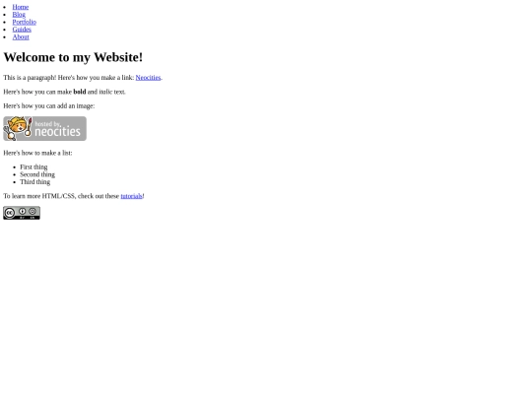Screen dimensions: 532x399
Task: Open the tutorials link
Action: [x=131, y=196]
